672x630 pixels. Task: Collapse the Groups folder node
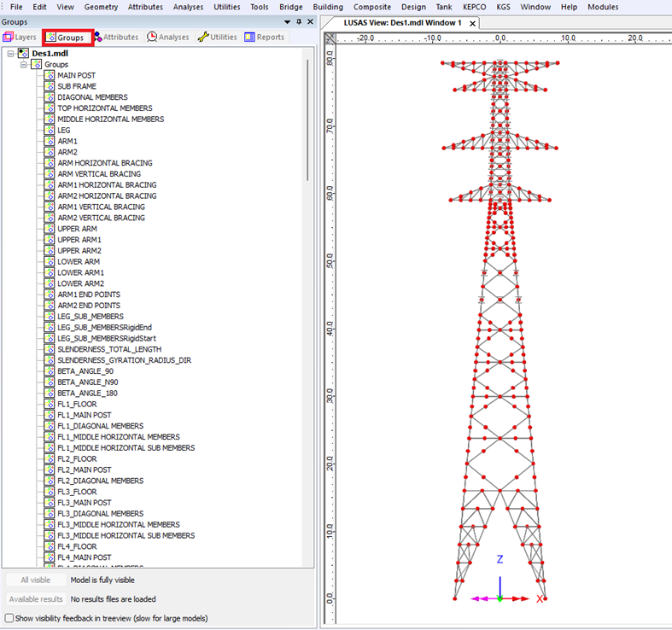pos(24,64)
